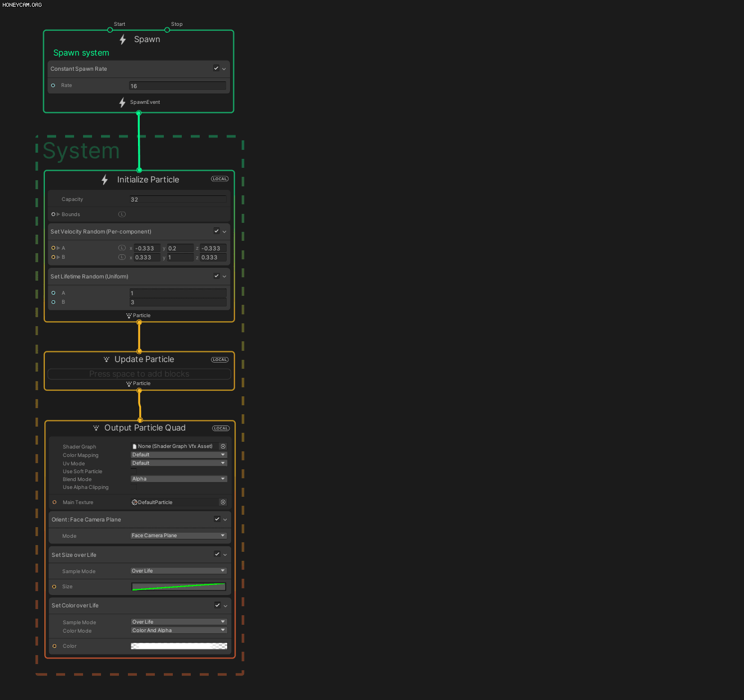Click the Main Texture slot port
The image size is (744, 700).
(x=54, y=502)
